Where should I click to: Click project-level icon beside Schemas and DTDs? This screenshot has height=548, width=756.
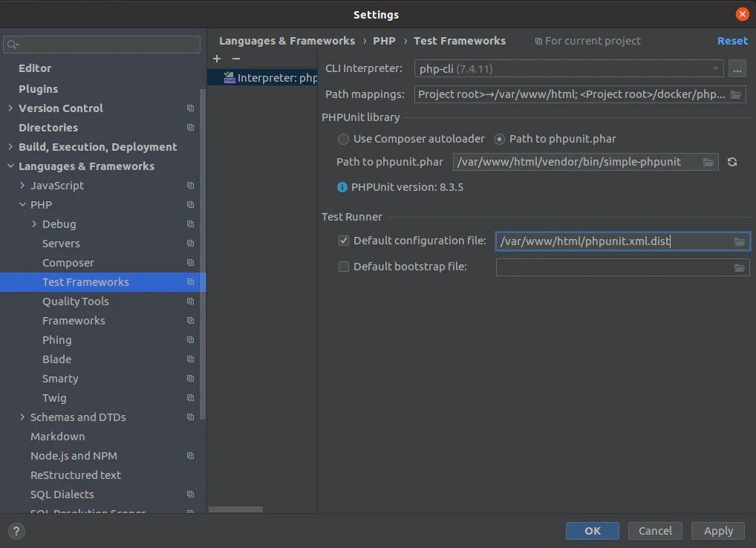point(190,417)
